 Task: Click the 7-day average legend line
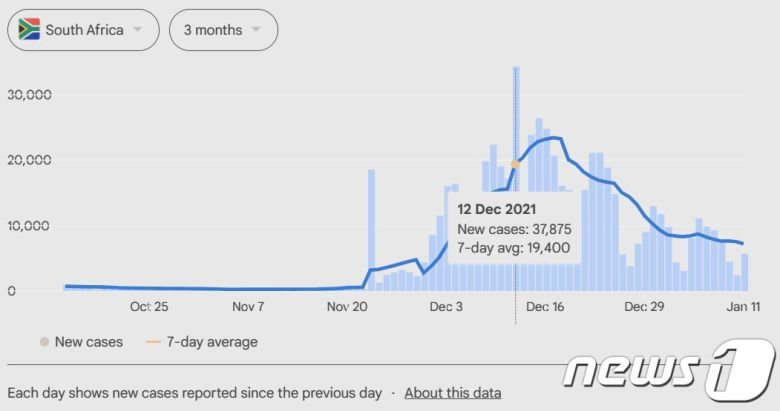pyautogui.click(x=154, y=342)
